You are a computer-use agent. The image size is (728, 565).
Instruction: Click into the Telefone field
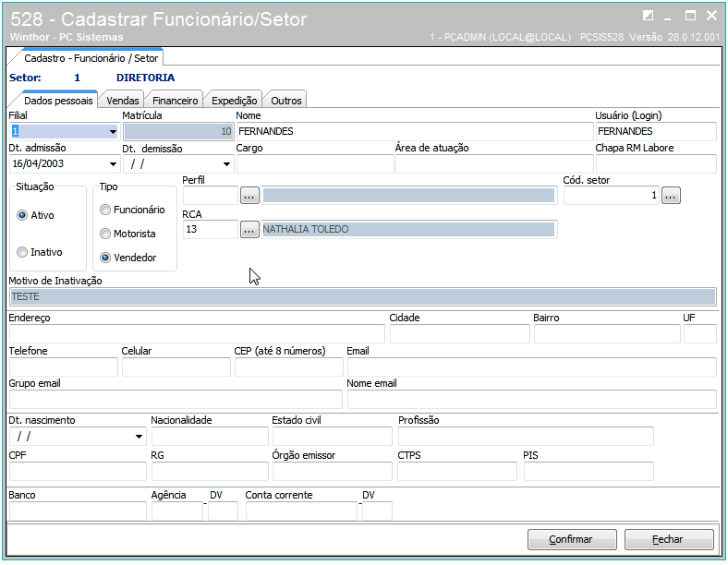click(64, 367)
